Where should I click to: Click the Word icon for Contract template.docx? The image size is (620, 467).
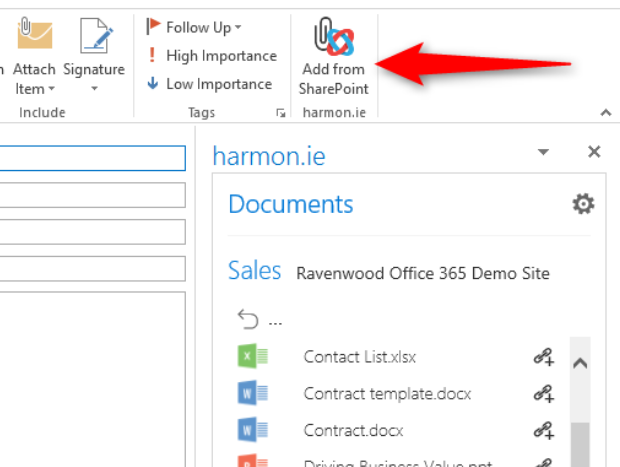coord(251,393)
